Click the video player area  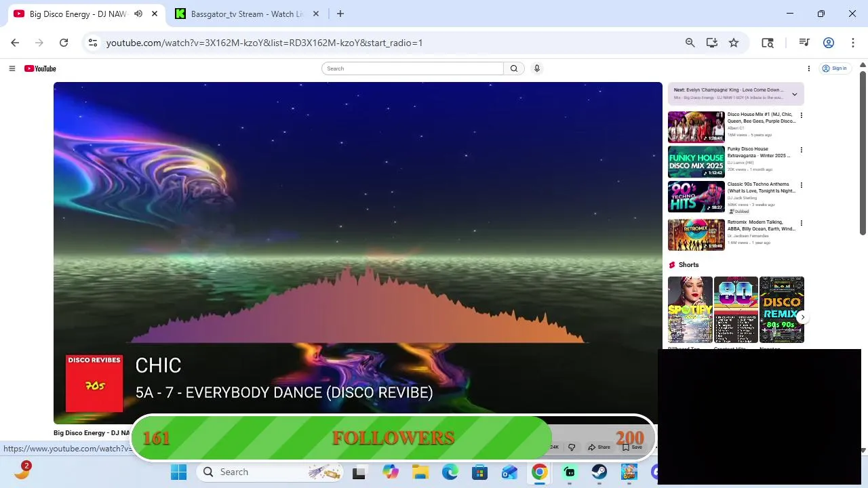(x=358, y=253)
